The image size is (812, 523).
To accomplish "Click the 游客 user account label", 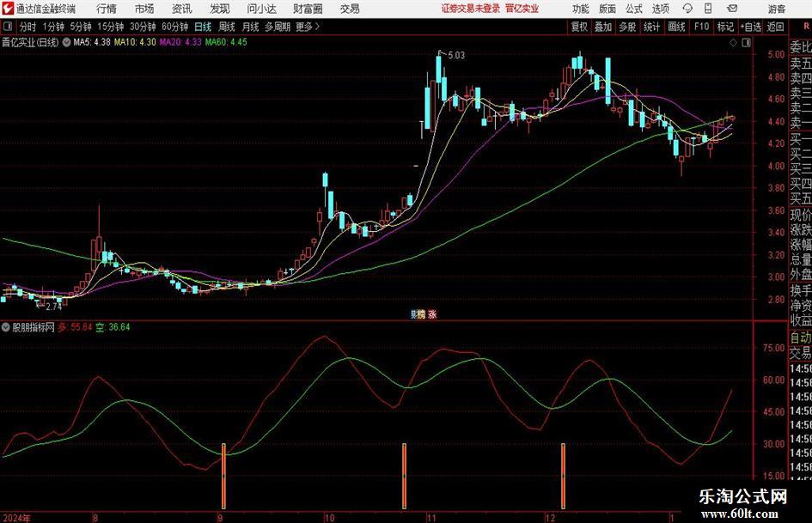I will click(x=776, y=9).
